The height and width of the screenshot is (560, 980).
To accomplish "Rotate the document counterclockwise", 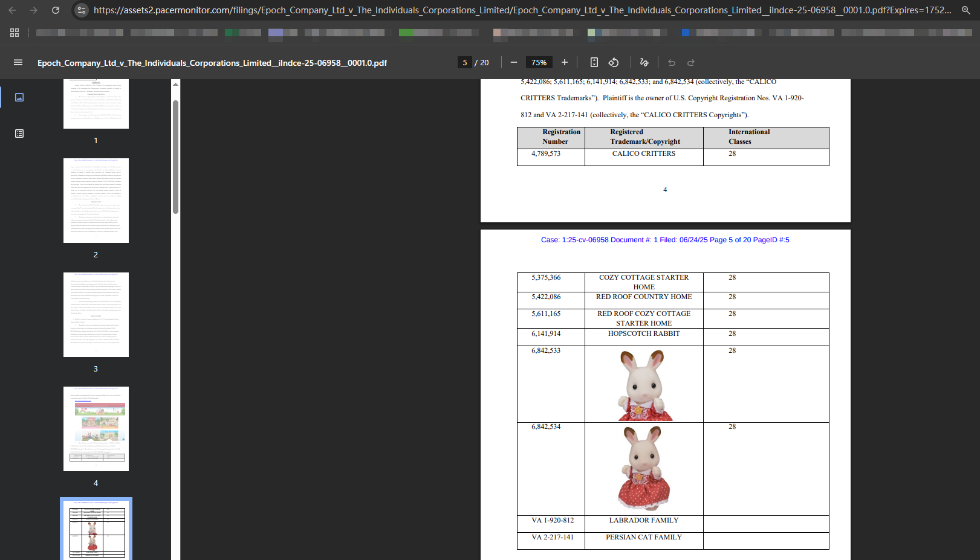I will click(x=614, y=62).
